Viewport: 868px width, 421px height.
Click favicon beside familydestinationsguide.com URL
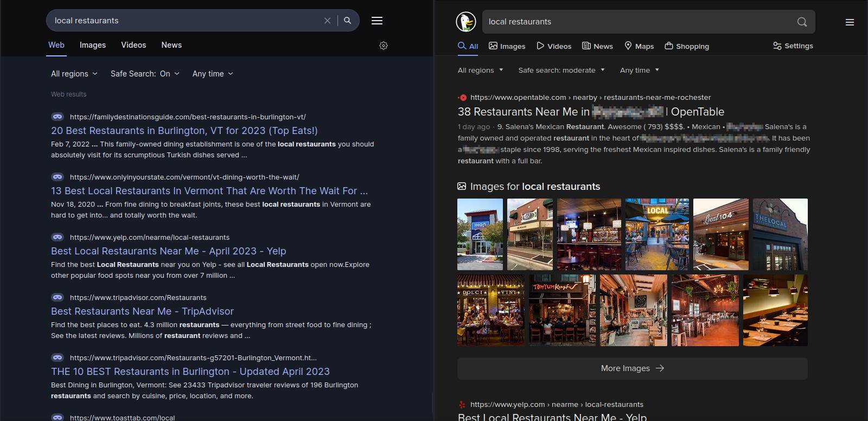point(58,117)
